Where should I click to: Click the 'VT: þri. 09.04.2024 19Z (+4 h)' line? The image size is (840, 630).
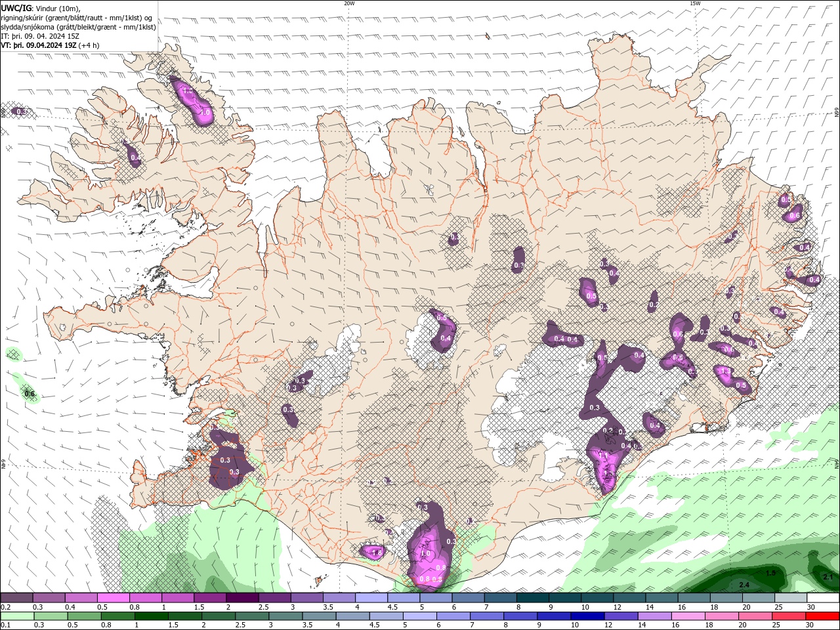coord(50,45)
